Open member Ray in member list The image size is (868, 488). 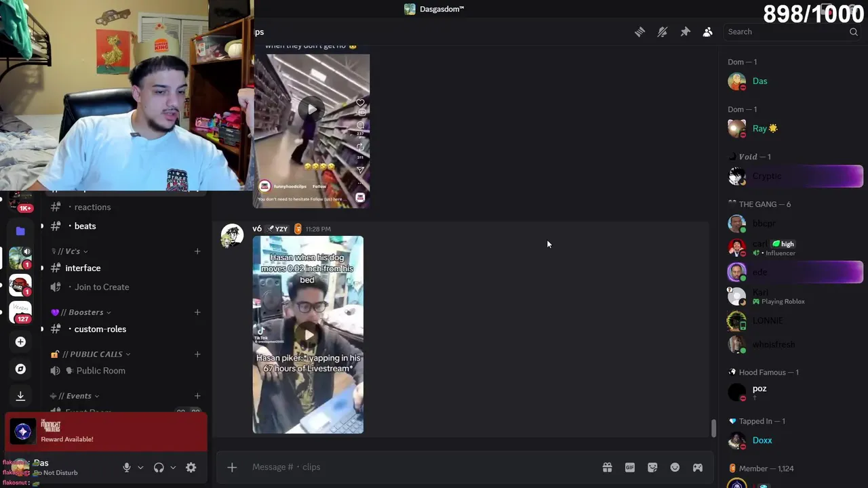(791, 128)
